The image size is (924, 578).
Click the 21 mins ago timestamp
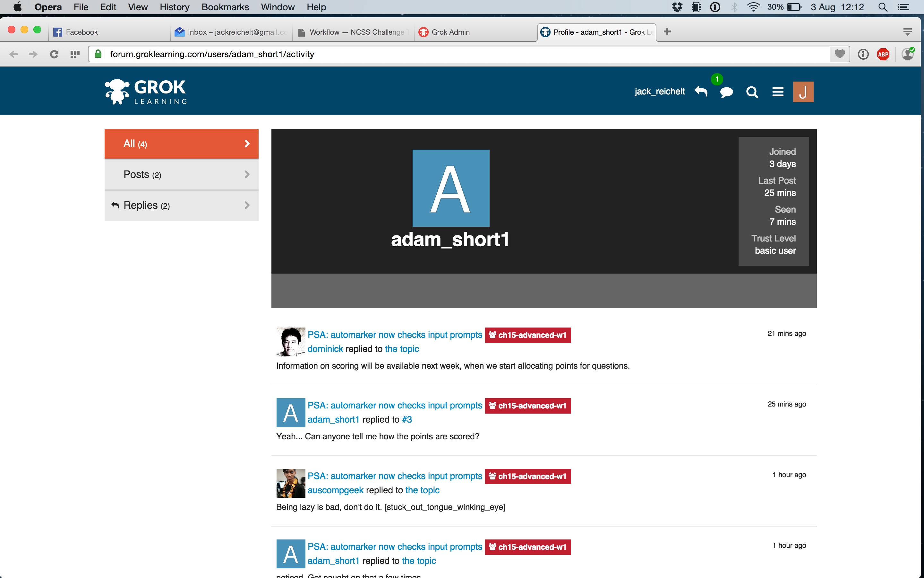click(787, 333)
